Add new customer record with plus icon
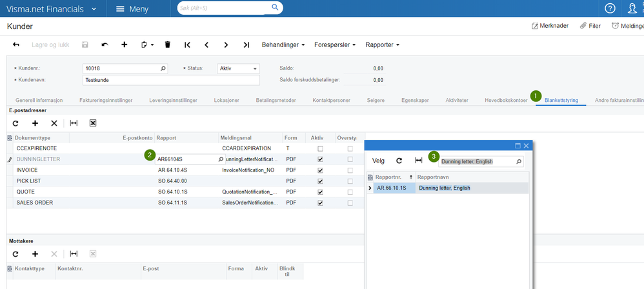The height and width of the screenshot is (289, 644). (124, 45)
